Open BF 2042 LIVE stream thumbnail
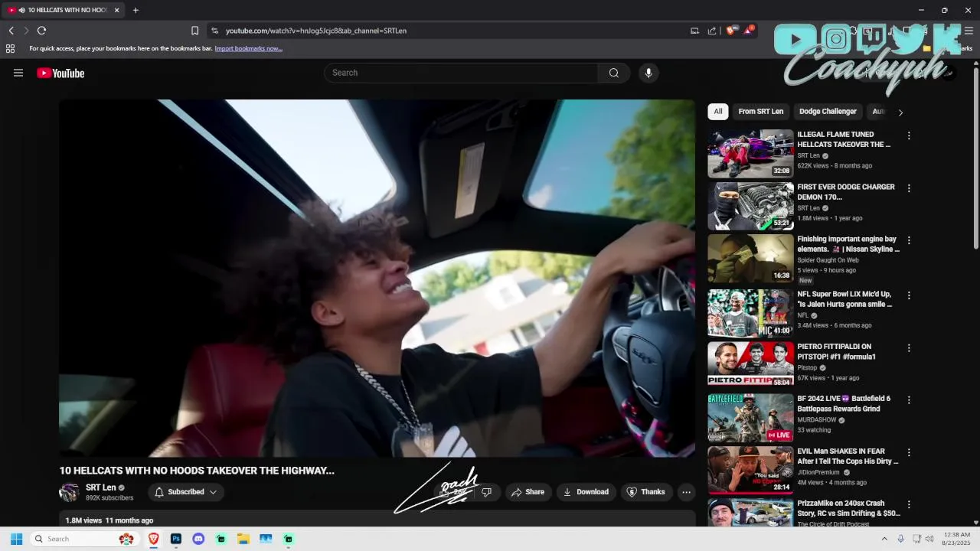The width and height of the screenshot is (980, 551). [x=750, y=418]
